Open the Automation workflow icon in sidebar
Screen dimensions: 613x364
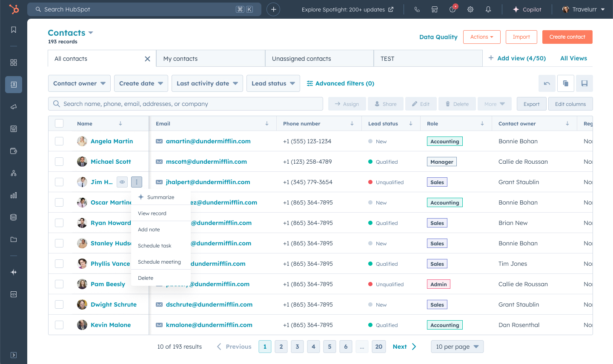point(14,173)
